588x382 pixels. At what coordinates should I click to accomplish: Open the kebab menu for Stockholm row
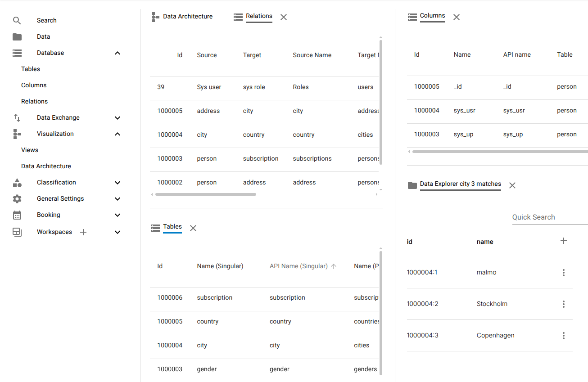pyautogui.click(x=563, y=304)
